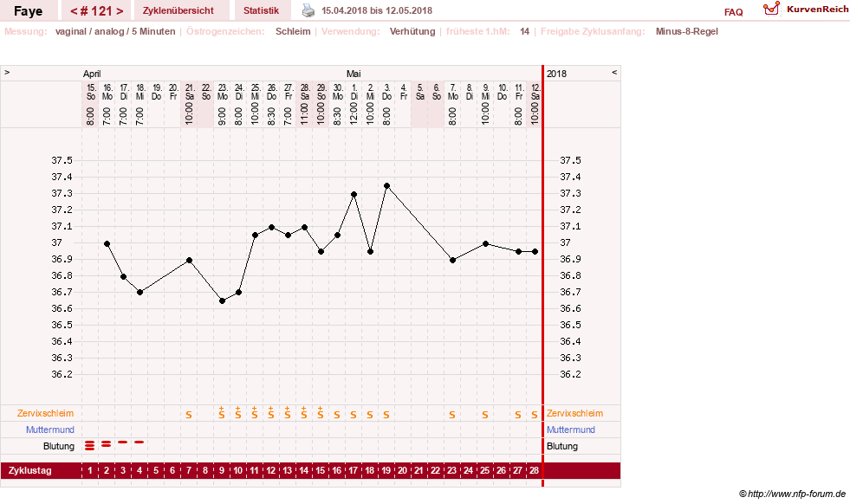The image size is (850, 504).
Task: Click the S mucus symbol on day 28
Action: [535, 415]
